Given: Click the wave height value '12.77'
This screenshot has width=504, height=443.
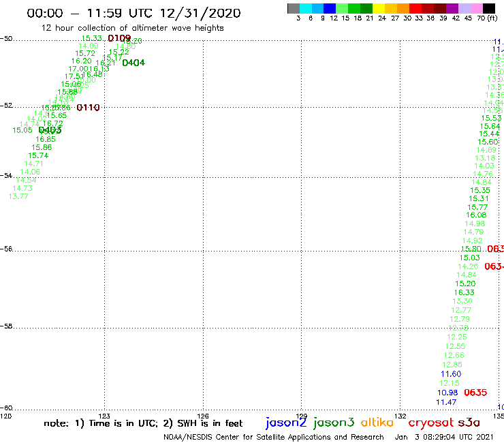Looking at the screenshot, I should [461, 310].
